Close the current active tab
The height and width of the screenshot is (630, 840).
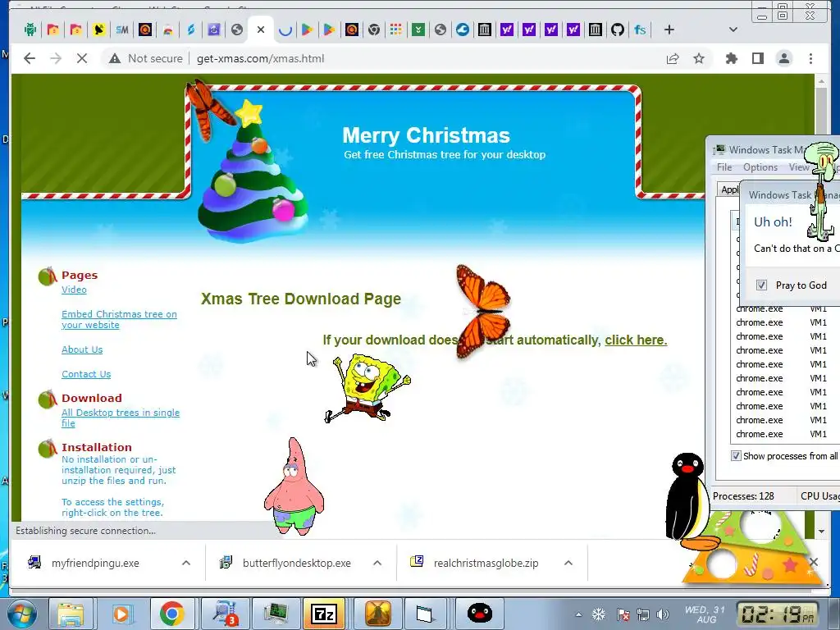(x=261, y=30)
